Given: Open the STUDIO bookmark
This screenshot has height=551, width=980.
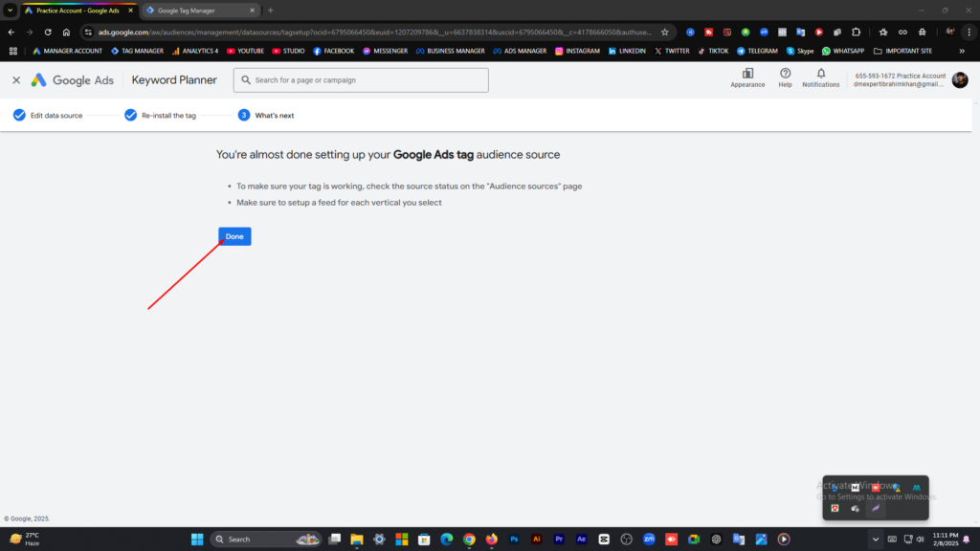Looking at the screenshot, I should (x=288, y=52).
